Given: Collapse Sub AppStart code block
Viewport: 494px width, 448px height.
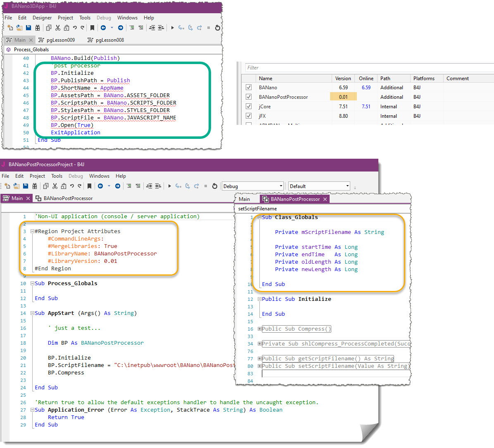Looking at the screenshot, I should 32,313.
